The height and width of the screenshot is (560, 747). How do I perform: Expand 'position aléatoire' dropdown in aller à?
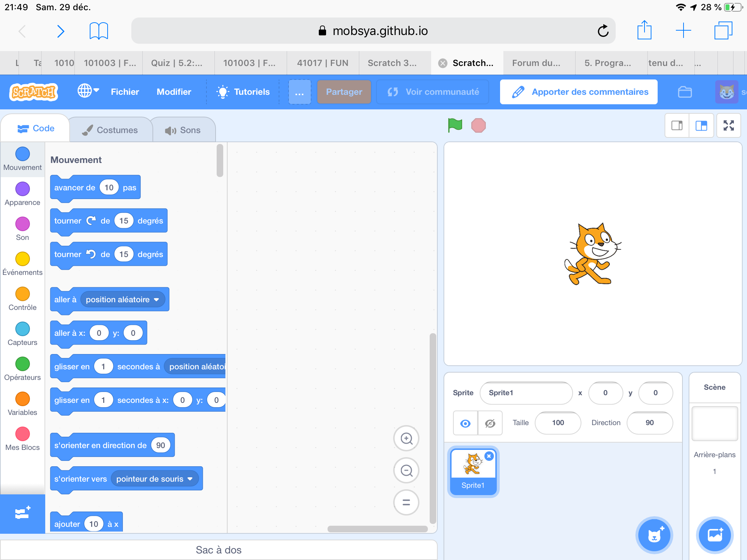123,300
